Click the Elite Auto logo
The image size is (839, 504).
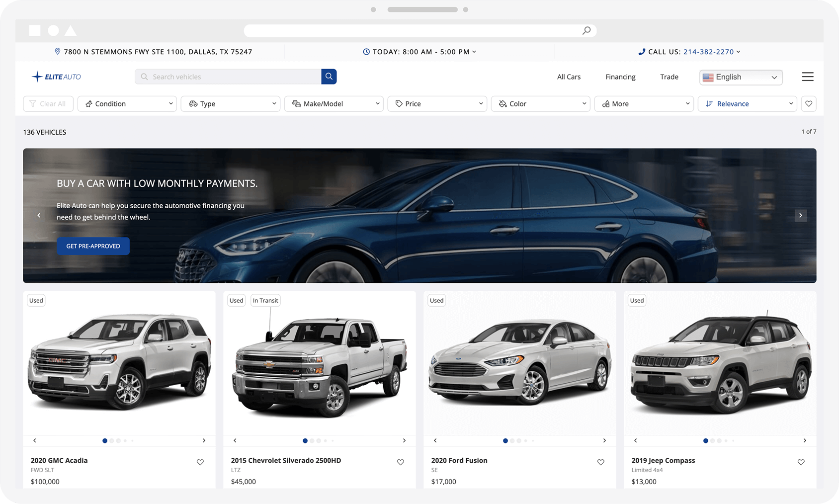point(56,77)
